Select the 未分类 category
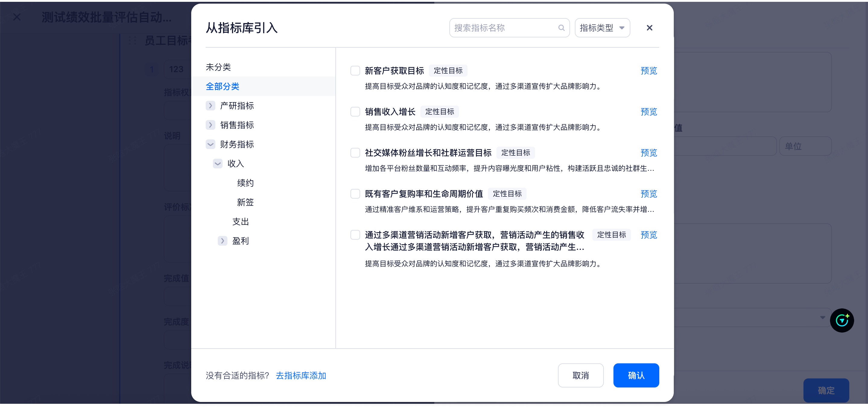The width and height of the screenshot is (868, 408). point(218,67)
